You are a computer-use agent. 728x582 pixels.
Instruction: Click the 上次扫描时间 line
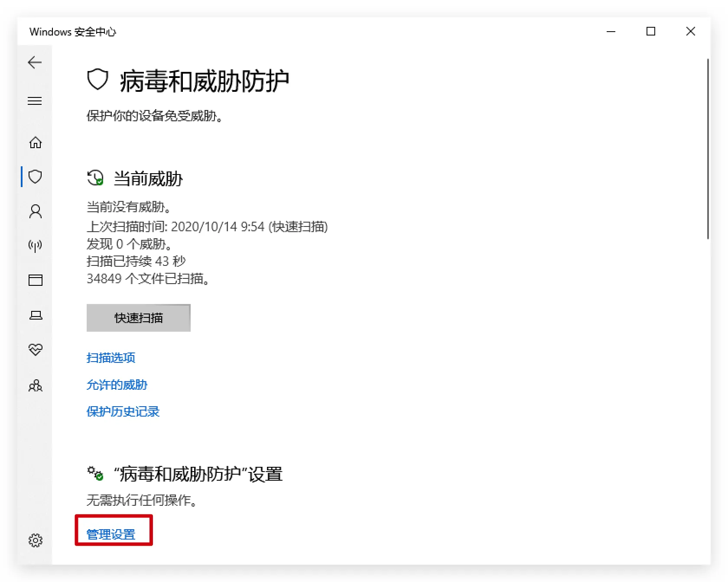207,226
